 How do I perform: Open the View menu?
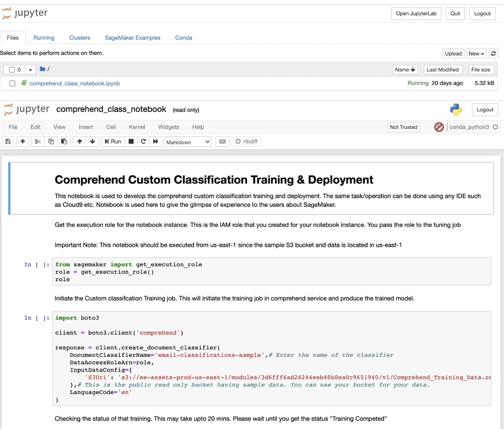coord(59,127)
